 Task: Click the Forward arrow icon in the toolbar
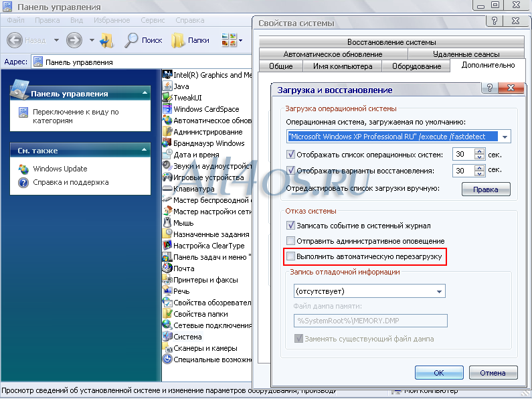click(x=74, y=40)
